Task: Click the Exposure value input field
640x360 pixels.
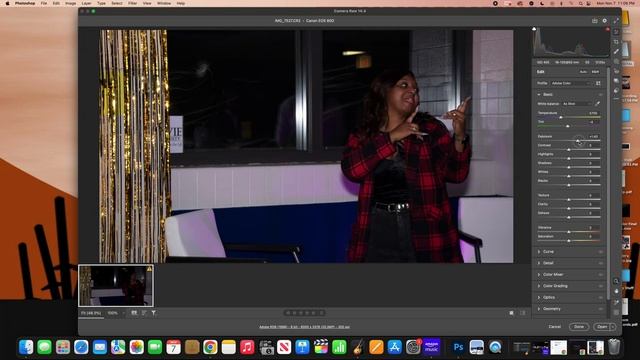Action: [593, 136]
